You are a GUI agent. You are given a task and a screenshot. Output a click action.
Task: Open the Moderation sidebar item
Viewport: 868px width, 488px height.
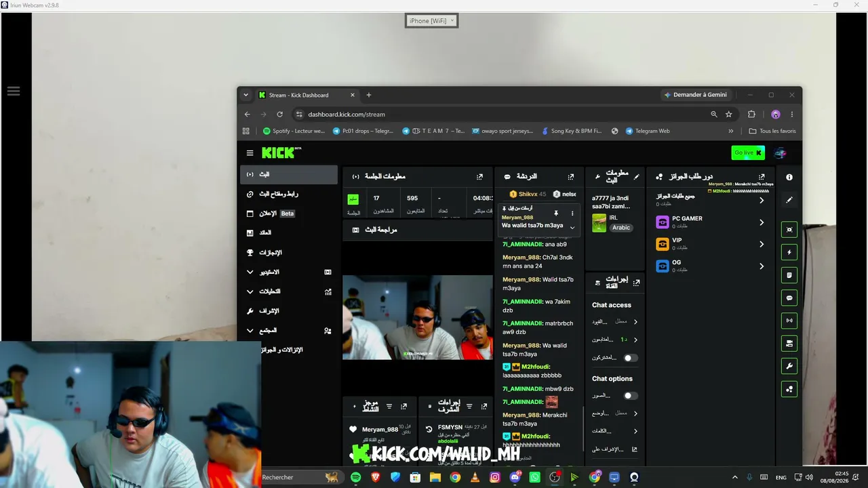coord(288,311)
